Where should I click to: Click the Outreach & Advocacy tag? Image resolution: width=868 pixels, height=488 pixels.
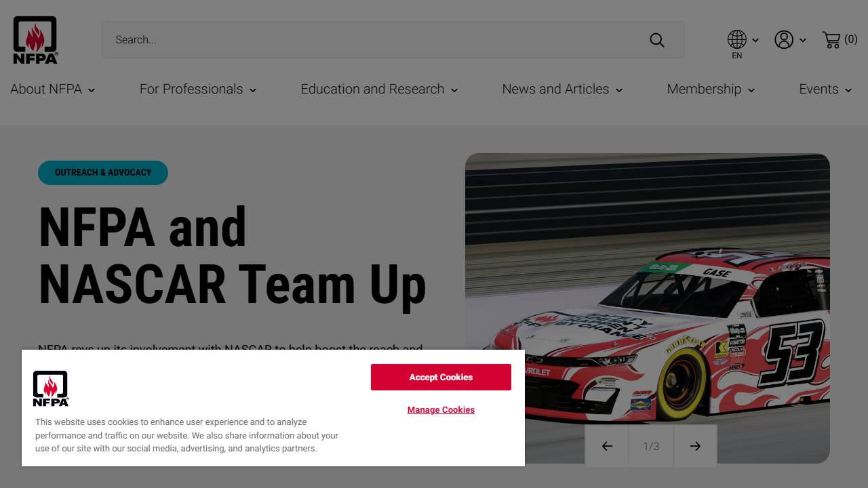[103, 173]
